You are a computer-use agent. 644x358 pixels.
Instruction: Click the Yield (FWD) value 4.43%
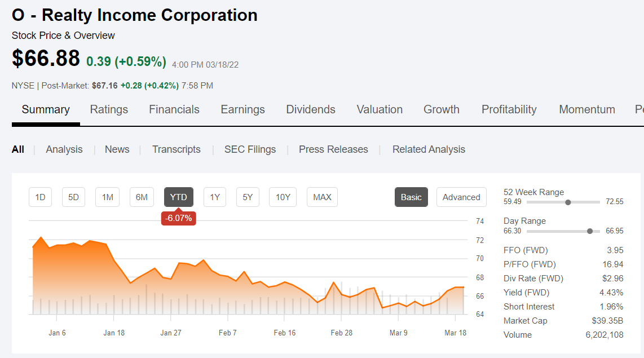point(611,293)
